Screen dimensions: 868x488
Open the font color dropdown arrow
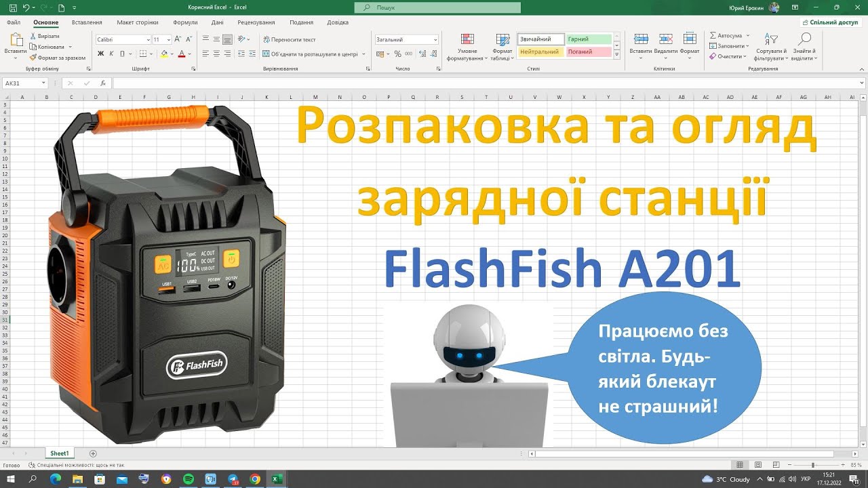[190, 54]
